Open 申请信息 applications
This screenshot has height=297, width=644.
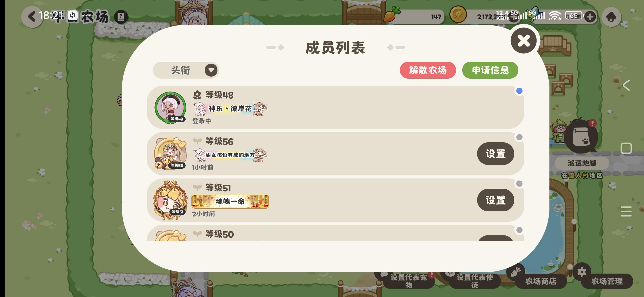click(x=490, y=70)
